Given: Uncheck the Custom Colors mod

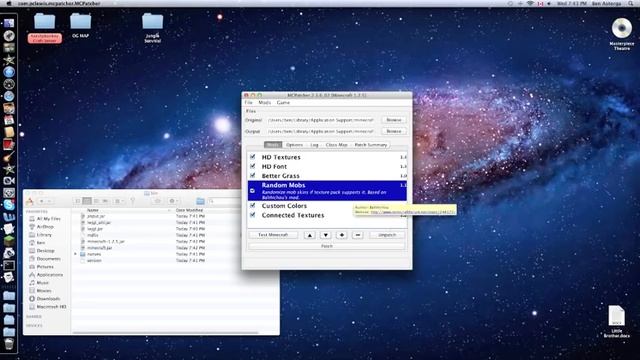Looking at the screenshot, I should pyautogui.click(x=253, y=205).
